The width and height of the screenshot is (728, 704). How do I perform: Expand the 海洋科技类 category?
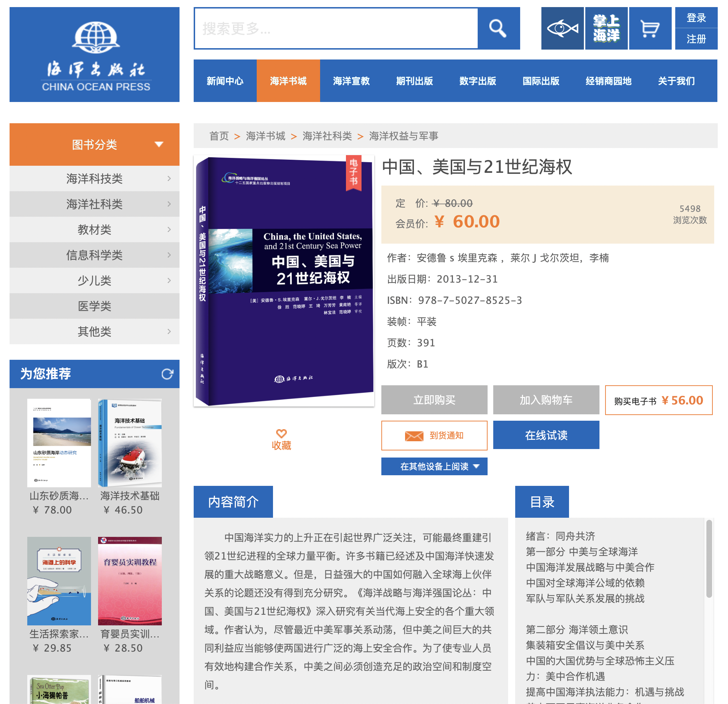(x=94, y=178)
